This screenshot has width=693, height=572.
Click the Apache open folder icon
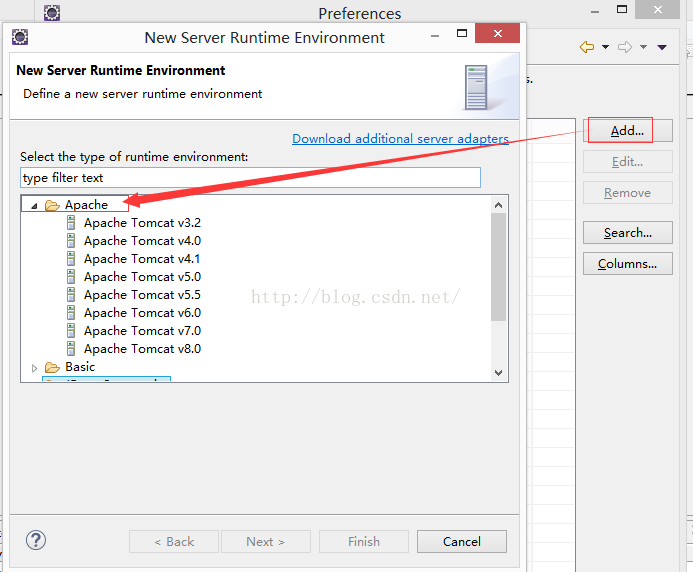(x=52, y=205)
